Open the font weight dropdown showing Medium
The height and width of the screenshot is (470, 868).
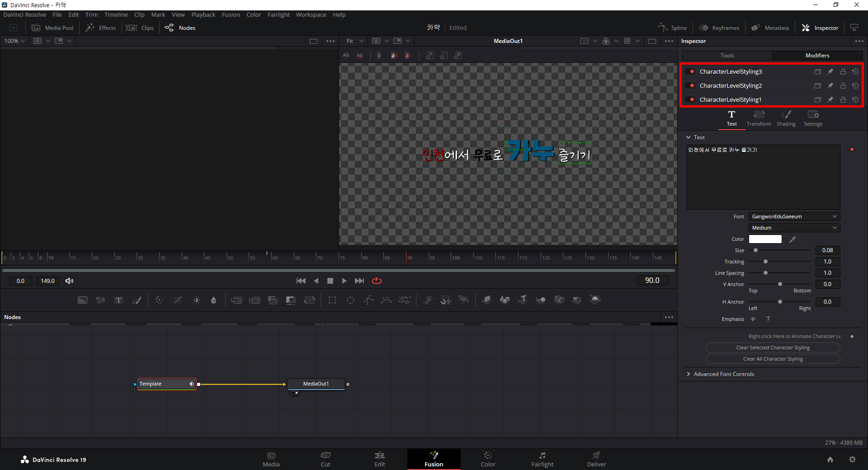pyautogui.click(x=794, y=228)
